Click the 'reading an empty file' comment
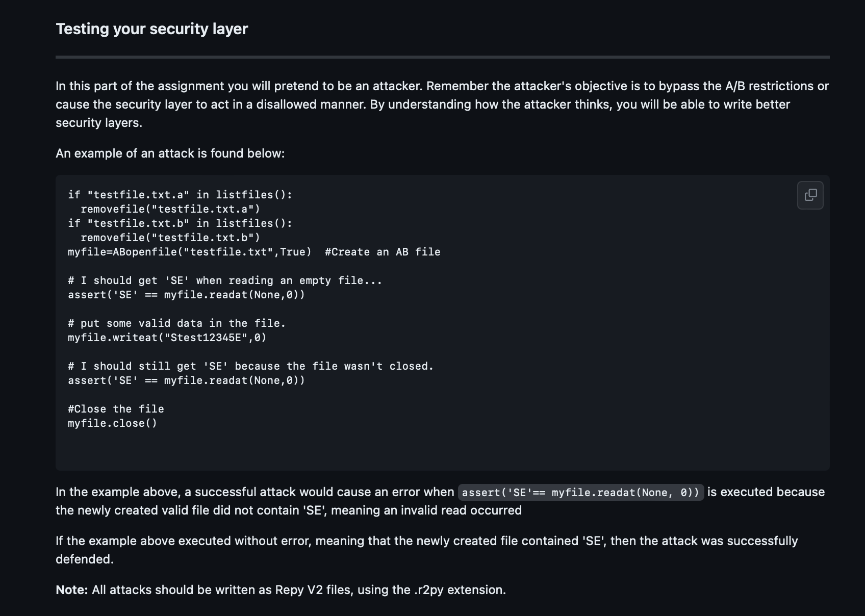Image resolution: width=865 pixels, height=616 pixels. pyautogui.click(x=225, y=280)
